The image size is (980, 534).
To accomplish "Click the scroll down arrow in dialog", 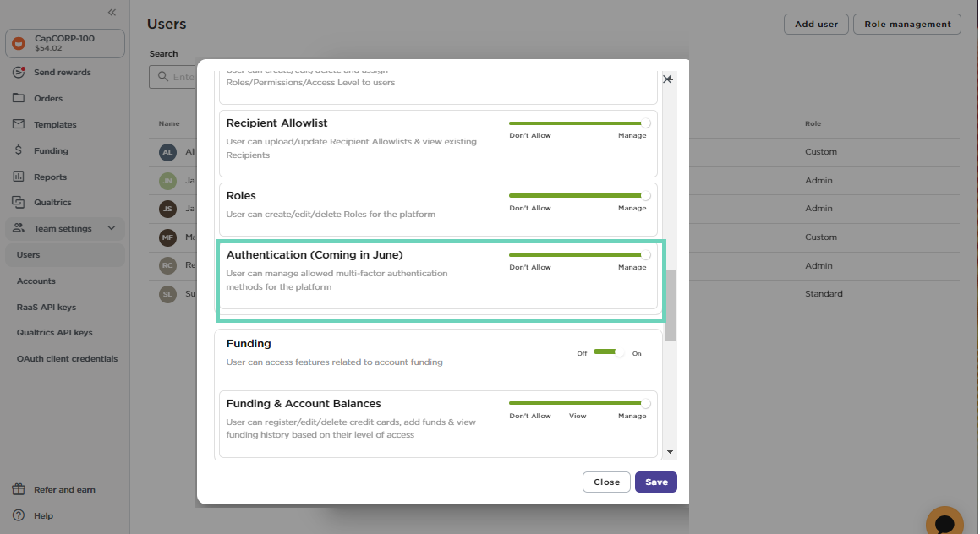I will click(670, 451).
